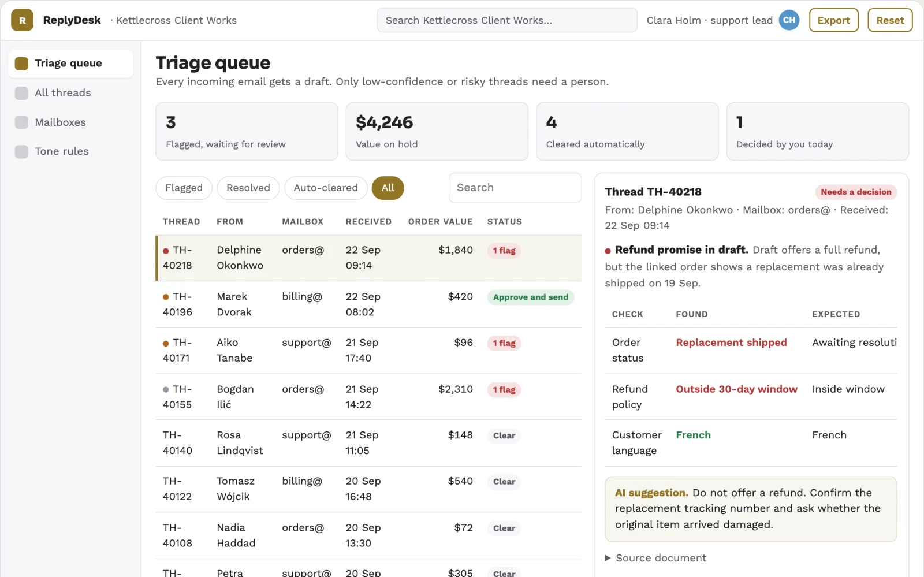The height and width of the screenshot is (577, 924).
Task: Click the Flagged, waiting for review card
Action: pyautogui.click(x=247, y=132)
